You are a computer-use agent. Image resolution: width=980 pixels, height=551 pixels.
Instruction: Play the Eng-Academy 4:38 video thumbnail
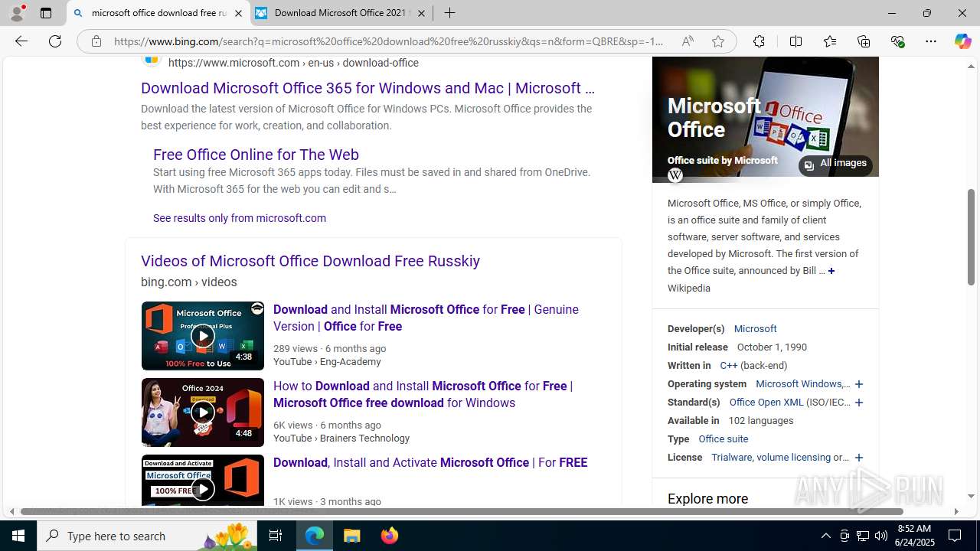[202, 336]
